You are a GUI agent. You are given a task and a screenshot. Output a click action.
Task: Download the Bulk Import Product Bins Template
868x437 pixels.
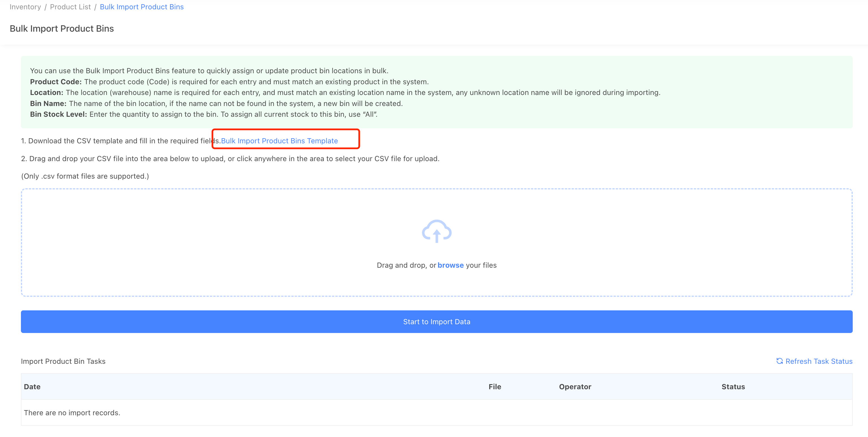click(x=279, y=141)
